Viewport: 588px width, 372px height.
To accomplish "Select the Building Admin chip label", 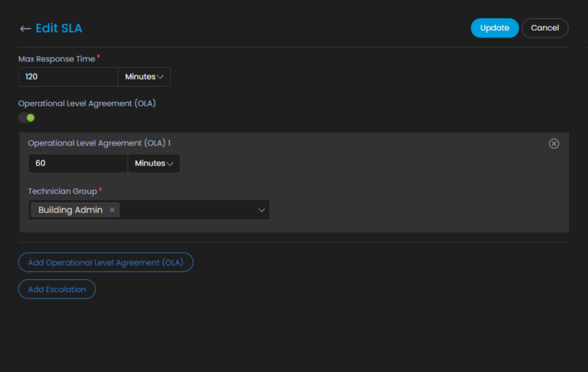I will [70, 210].
